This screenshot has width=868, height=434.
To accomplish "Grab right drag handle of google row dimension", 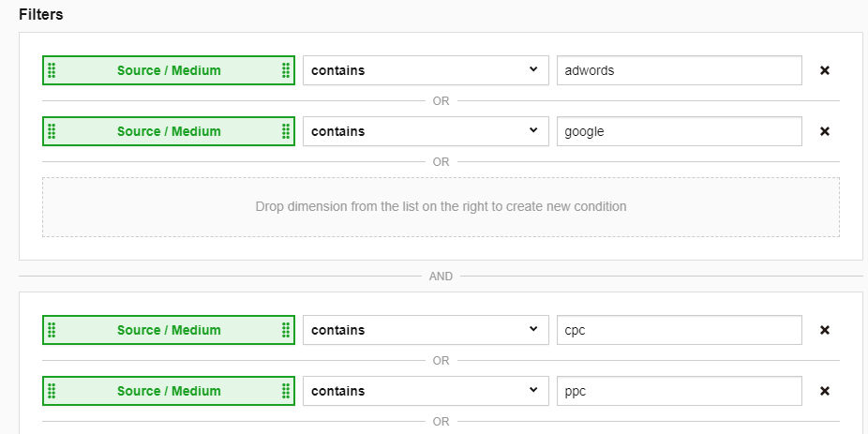I will coord(285,131).
